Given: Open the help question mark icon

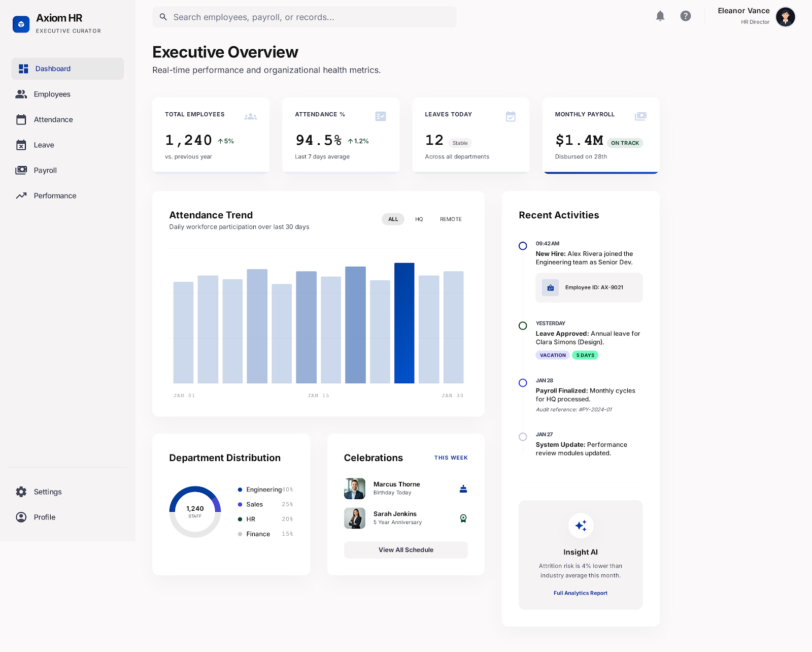Looking at the screenshot, I should point(686,16).
